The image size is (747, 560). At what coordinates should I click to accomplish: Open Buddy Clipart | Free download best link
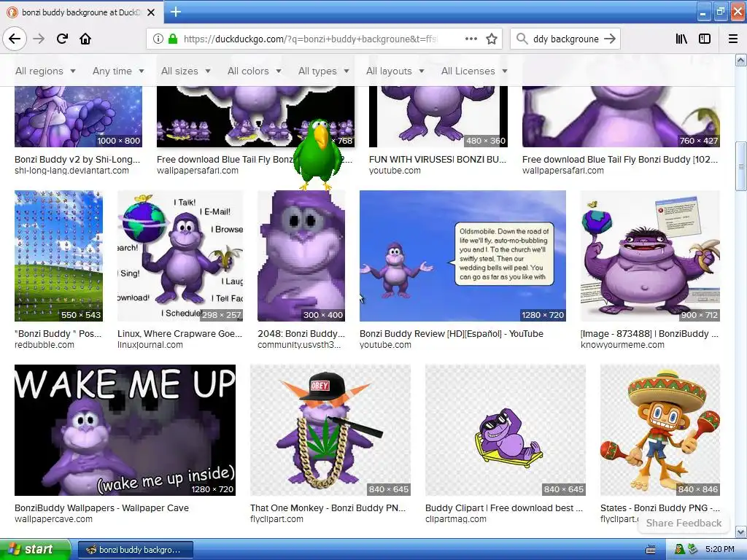(x=503, y=508)
